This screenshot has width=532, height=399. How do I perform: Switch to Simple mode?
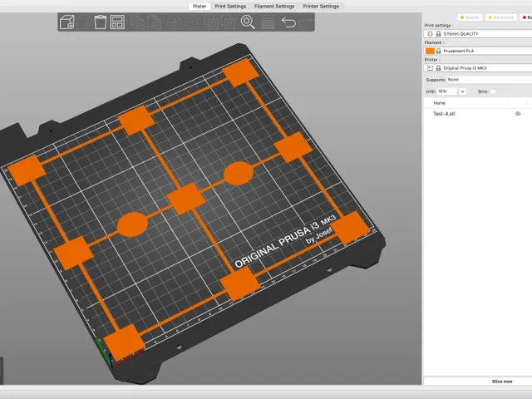pos(470,17)
